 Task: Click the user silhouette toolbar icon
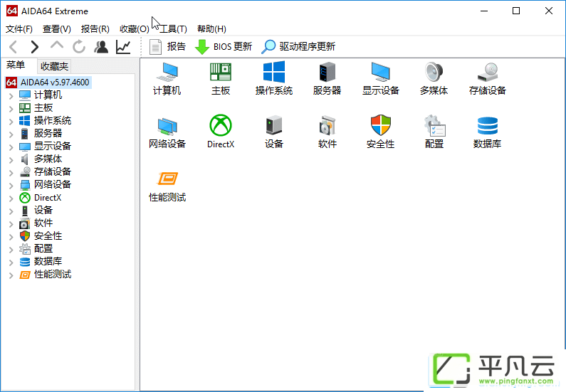101,47
